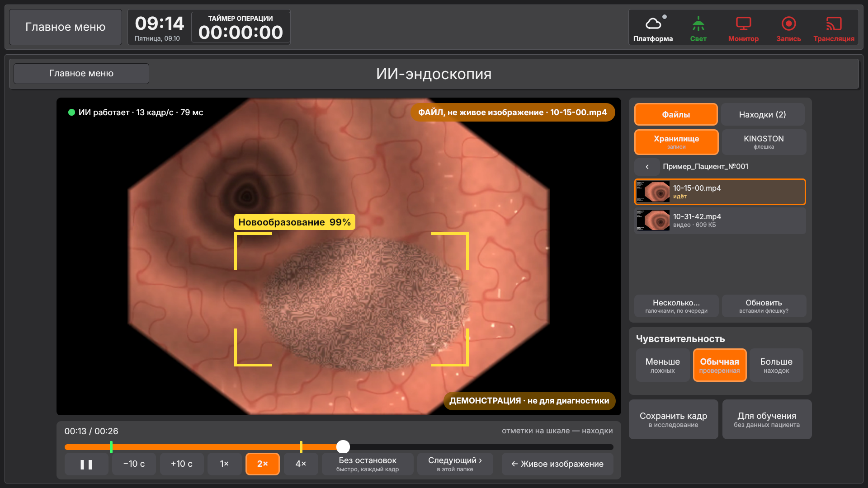Set playback speed to 1×
Image resolution: width=868 pixels, height=488 pixels.
(224, 464)
